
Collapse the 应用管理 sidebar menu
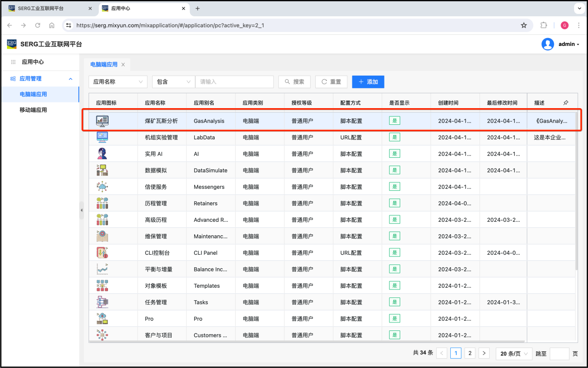coord(70,79)
